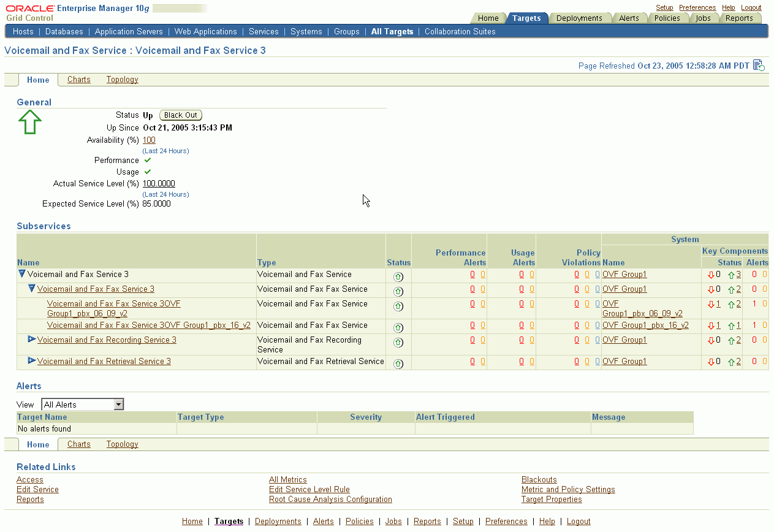Click the page refresh icon beside the timestamp
The image size is (774, 532).
pos(759,65)
